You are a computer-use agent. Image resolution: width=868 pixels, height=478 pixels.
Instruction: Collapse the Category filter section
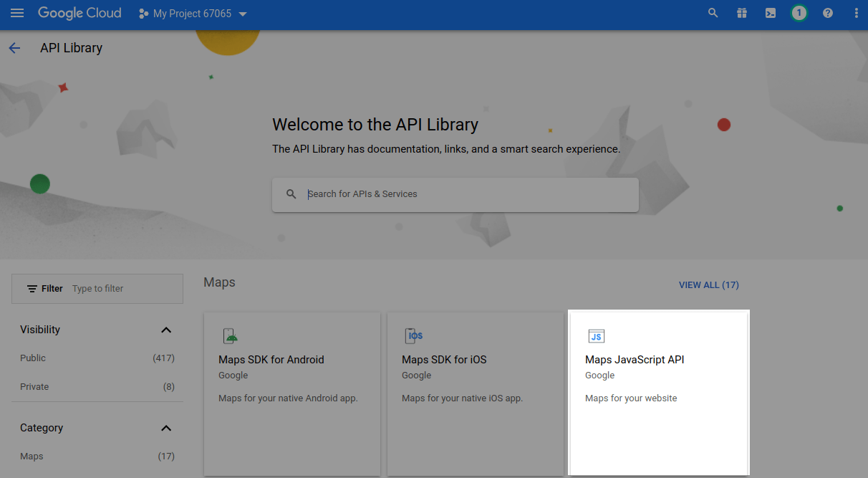click(166, 428)
